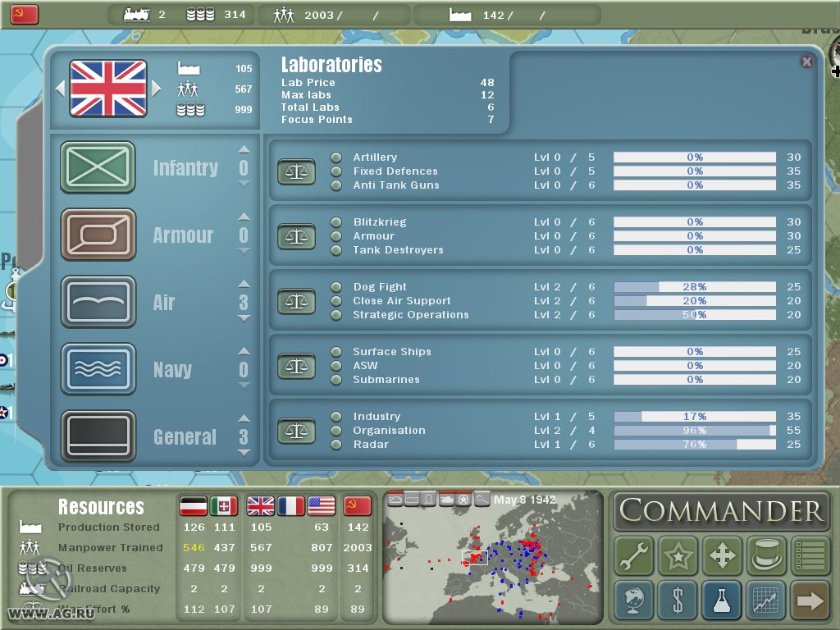Viewport: 840px width, 630px height.
Task: Increase Armour labs with up arrow
Action: tap(244, 217)
